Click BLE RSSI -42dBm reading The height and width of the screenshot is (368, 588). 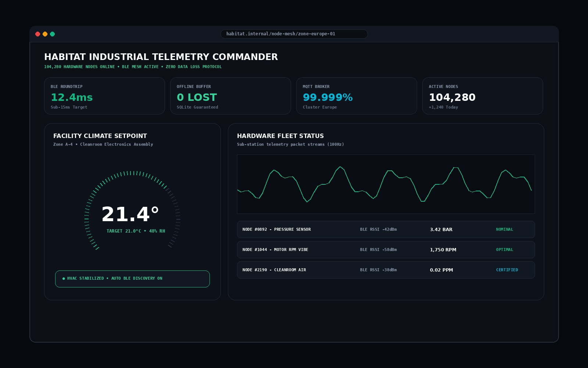pyautogui.click(x=379, y=230)
